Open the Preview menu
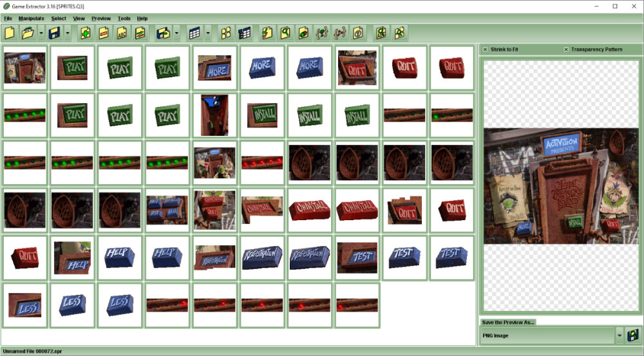644x356 pixels. point(101,19)
